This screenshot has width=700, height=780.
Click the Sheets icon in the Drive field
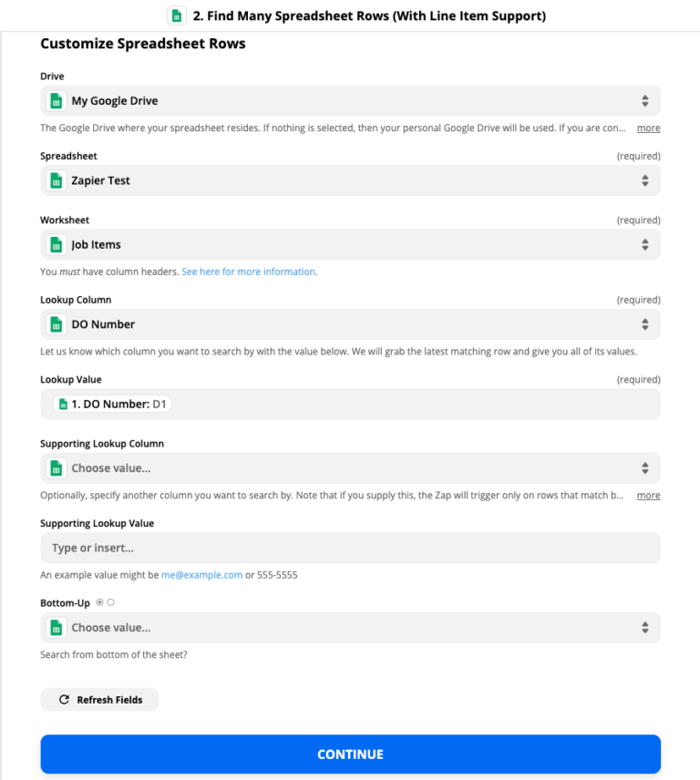click(x=57, y=101)
